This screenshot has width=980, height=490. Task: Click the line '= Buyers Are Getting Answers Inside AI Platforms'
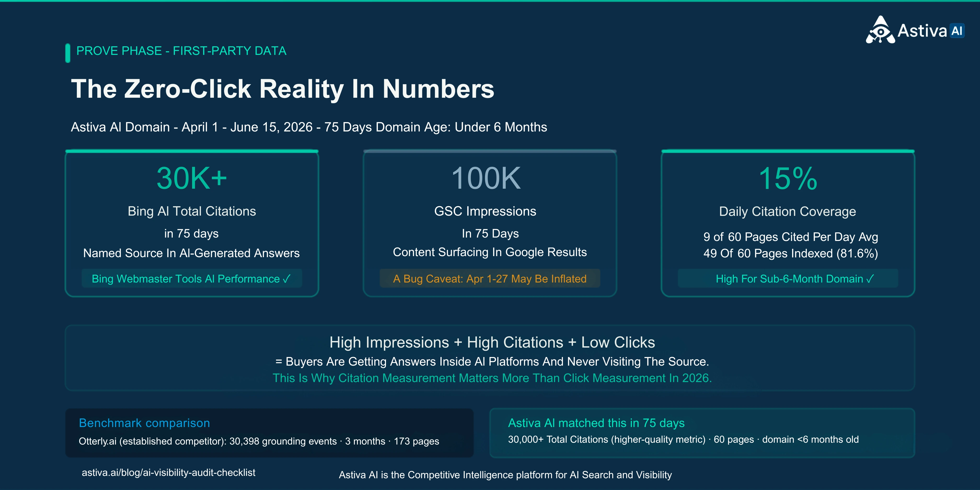492,361
